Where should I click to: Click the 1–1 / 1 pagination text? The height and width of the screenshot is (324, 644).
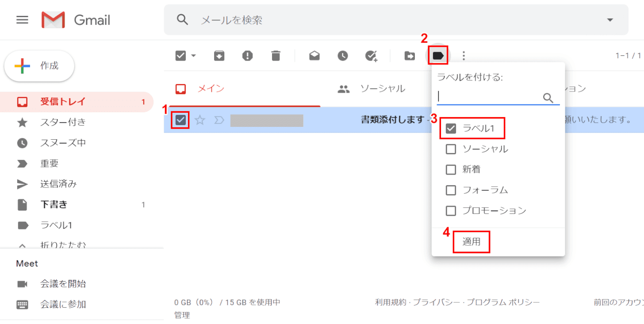tap(628, 56)
